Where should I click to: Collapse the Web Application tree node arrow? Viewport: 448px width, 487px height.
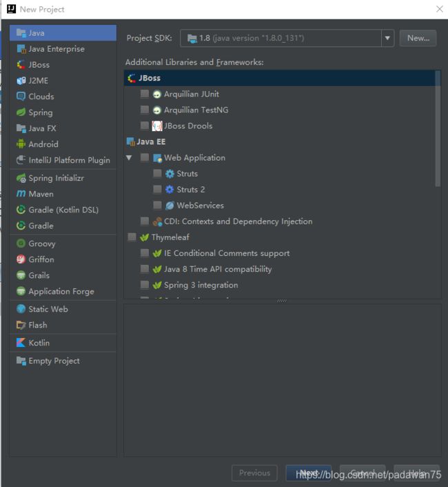click(x=129, y=158)
